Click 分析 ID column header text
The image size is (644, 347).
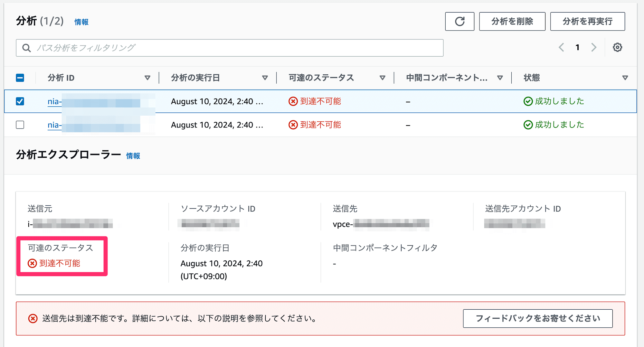[61, 78]
